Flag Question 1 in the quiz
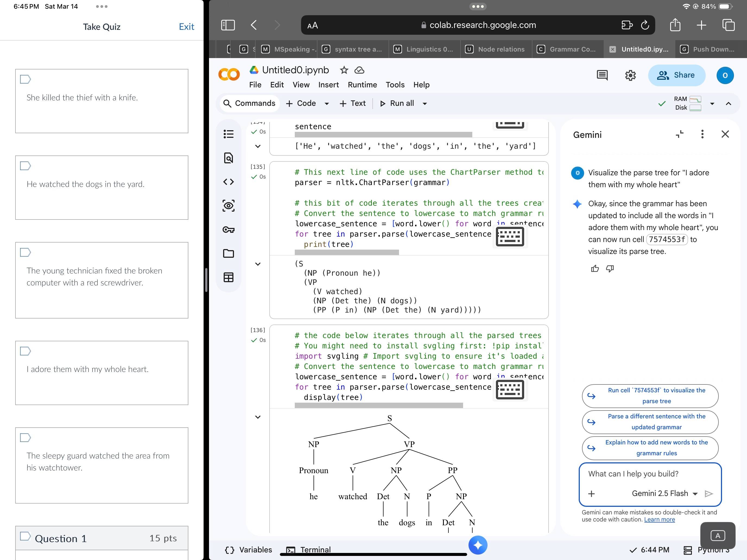Screen dimensions: 747x560 tap(25, 536)
